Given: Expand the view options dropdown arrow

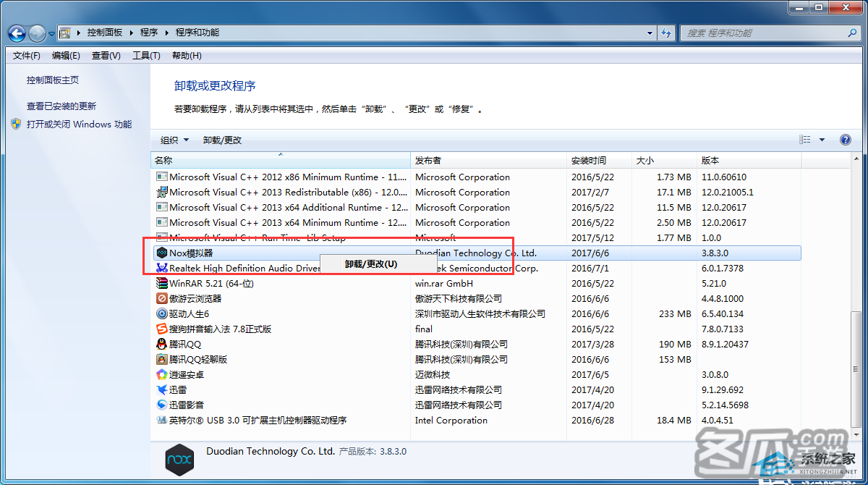Looking at the screenshot, I should (822, 140).
